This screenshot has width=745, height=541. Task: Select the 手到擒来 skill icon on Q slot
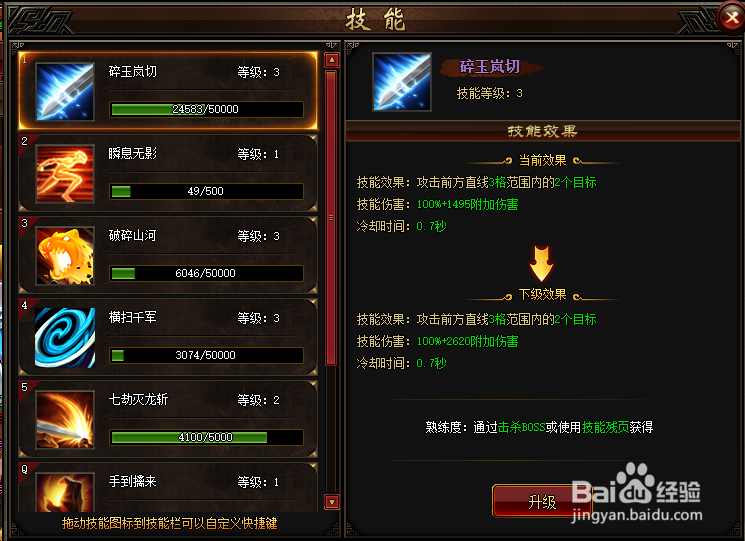[x=65, y=492]
